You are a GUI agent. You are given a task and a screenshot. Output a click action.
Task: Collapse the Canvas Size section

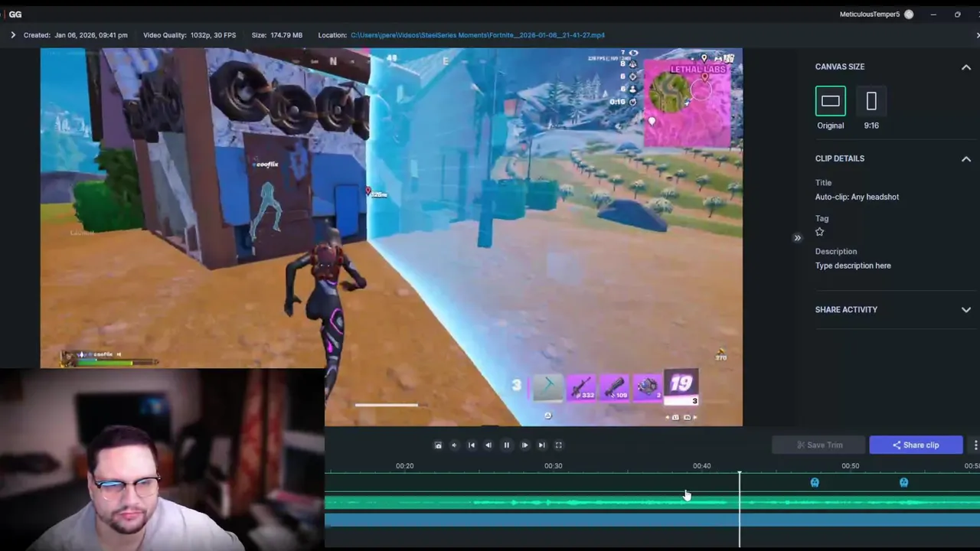(966, 67)
